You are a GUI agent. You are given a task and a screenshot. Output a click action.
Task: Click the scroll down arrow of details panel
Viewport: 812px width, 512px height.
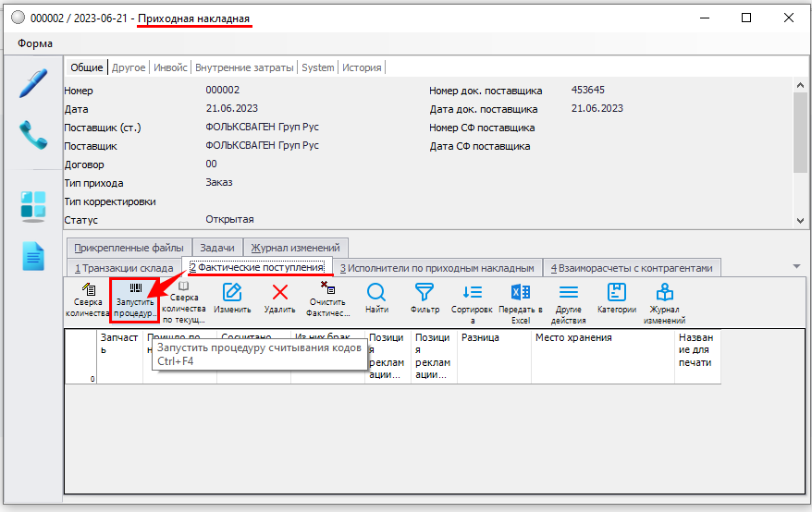(x=800, y=221)
